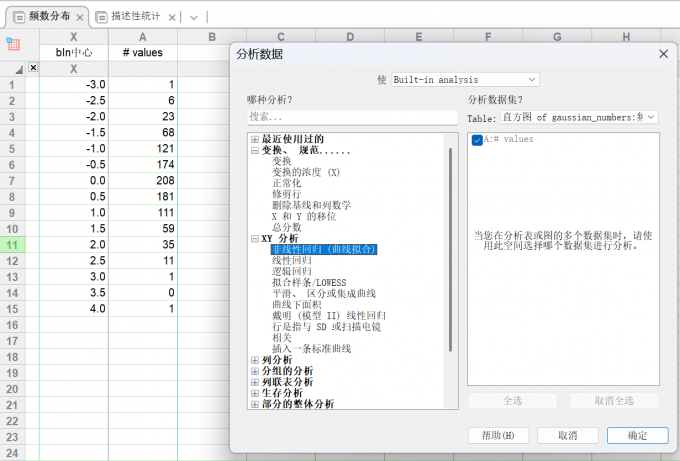Click the 取消 button
The height and width of the screenshot is (461, 680).
point(567,436)
